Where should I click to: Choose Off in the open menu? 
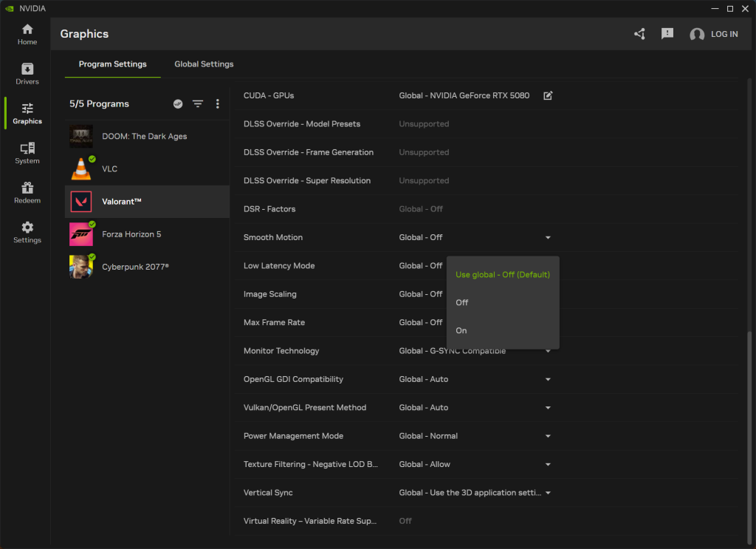[x=503, y=302]
